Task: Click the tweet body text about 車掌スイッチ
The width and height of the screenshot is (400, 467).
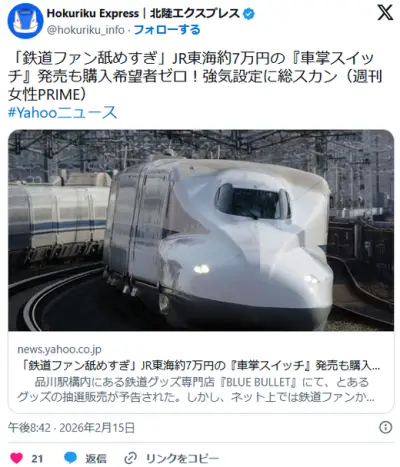Action: tap(195, 77)
